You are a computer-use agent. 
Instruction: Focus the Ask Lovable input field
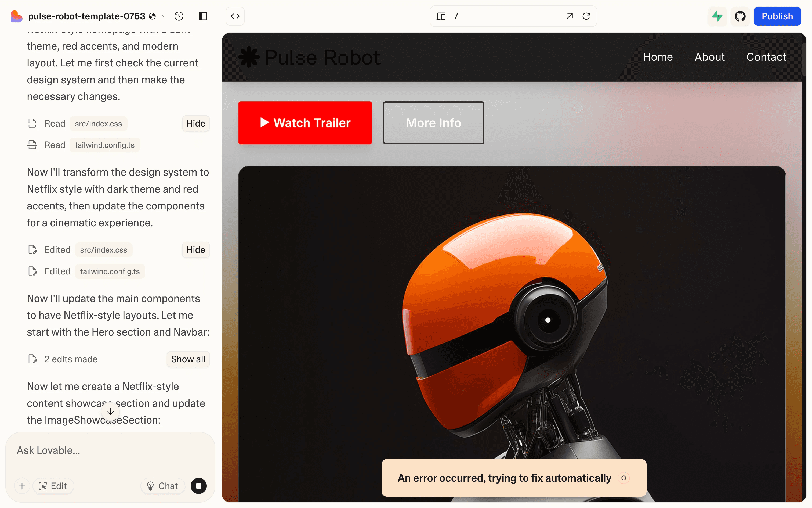110,450
